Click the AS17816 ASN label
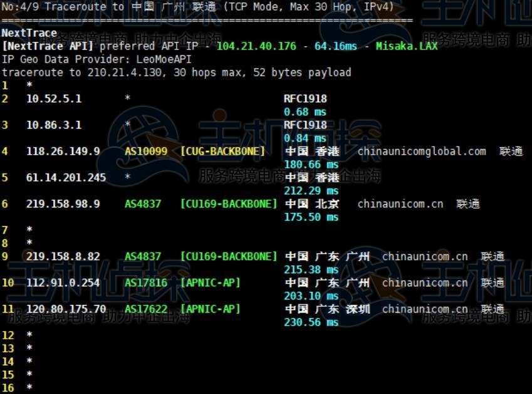The width and height of the screenshot is (532, 394). click(x=145, y=283)
